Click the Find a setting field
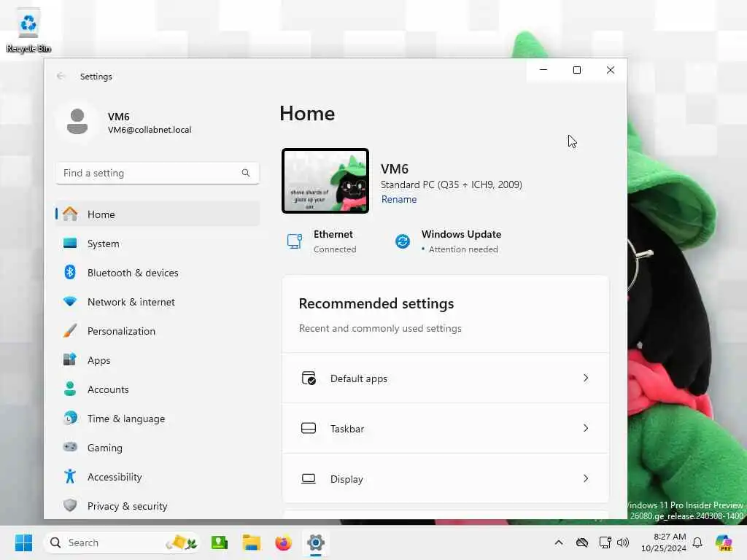The image size is (747, 560). click(158, 173)
